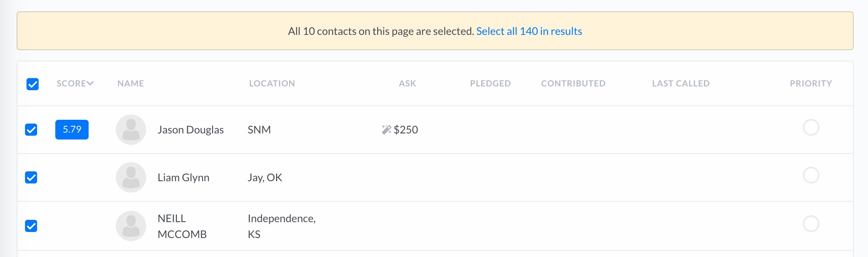The height and width of the screenshot is (257, 868).
Task: Sort by the LAST CALLED column
Action: [x=681, y=83]
